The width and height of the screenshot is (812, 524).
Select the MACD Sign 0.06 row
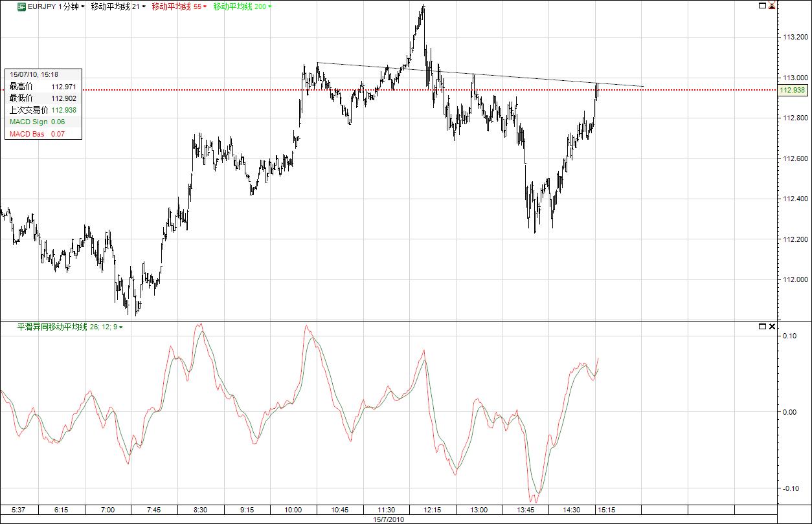[x=43, y=122]
